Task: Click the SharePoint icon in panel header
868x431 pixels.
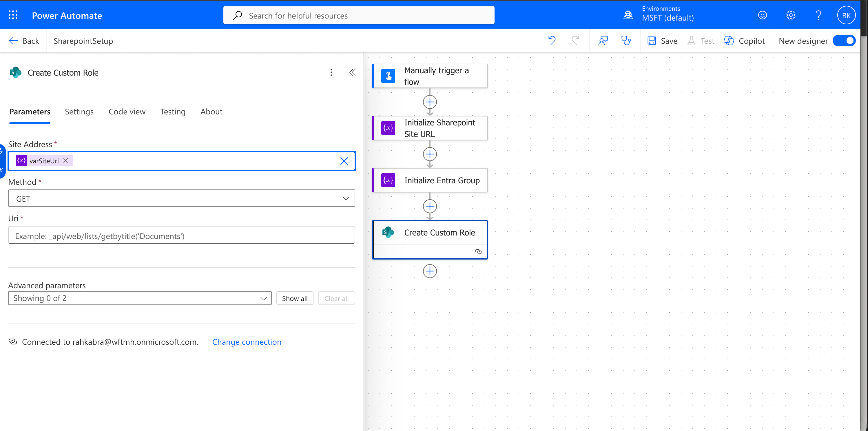Action: coord(16,72)
